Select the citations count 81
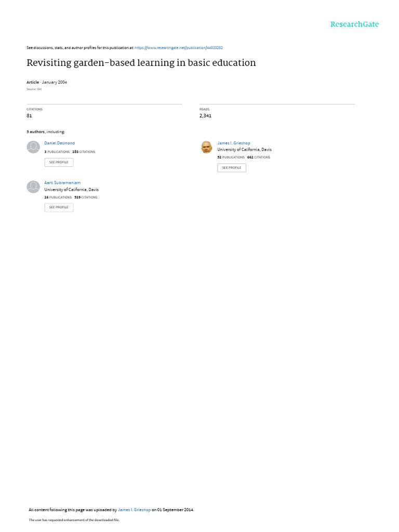The image size is (399, 532). [29, 116]
